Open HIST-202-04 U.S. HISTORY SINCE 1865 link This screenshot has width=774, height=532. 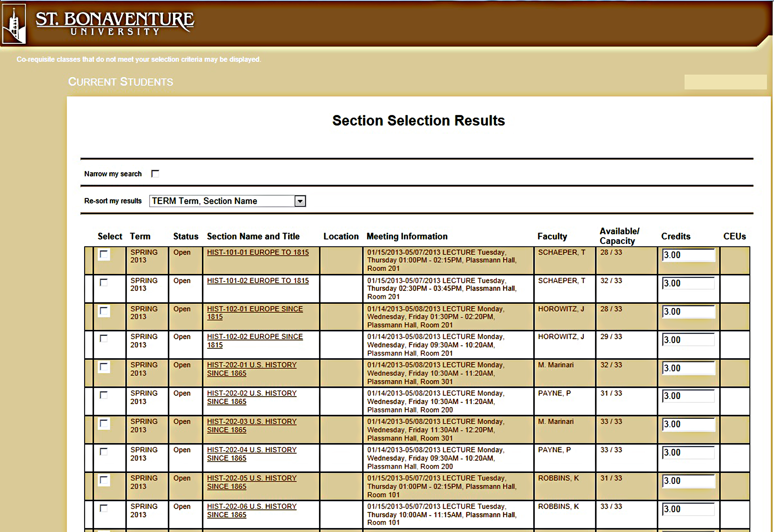[x=252, y=454]
